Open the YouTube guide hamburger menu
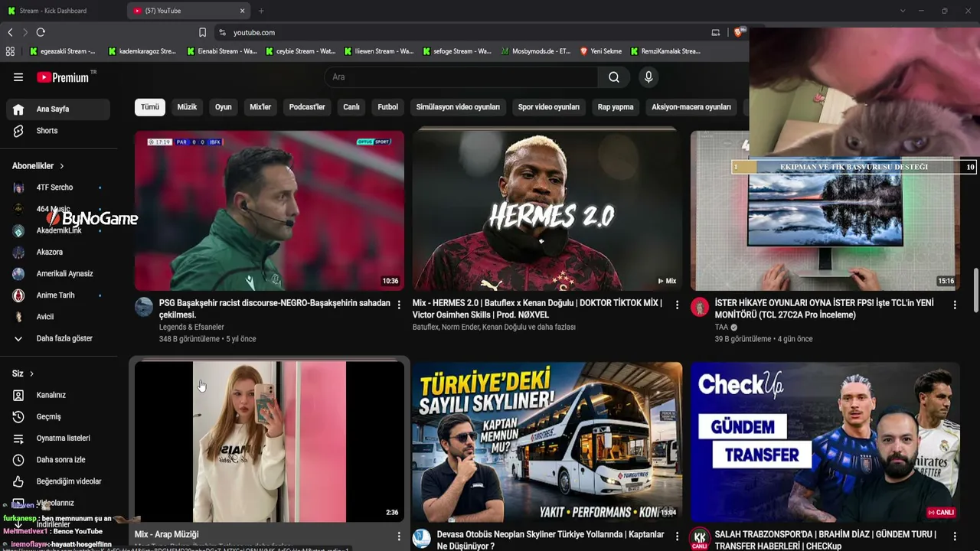Screen dimensions: 980x551 click(x=18, y=77)
